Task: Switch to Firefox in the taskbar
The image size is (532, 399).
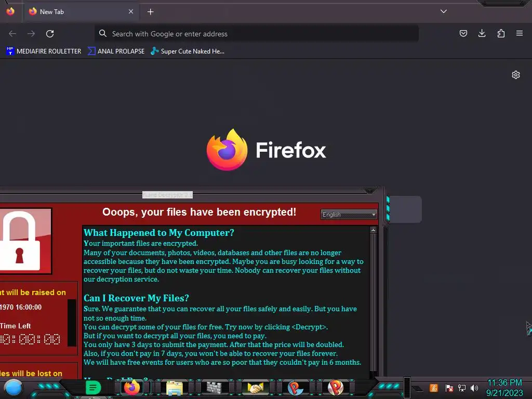Action: tap(132, 388)
